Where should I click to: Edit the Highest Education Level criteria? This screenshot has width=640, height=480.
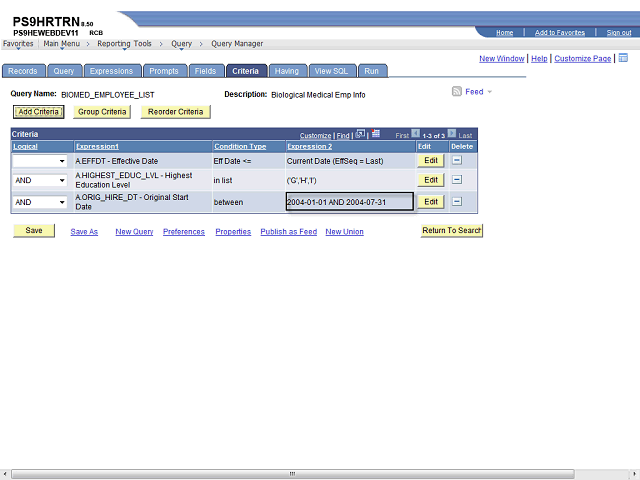pyautogui.click(x=431, y=180)
